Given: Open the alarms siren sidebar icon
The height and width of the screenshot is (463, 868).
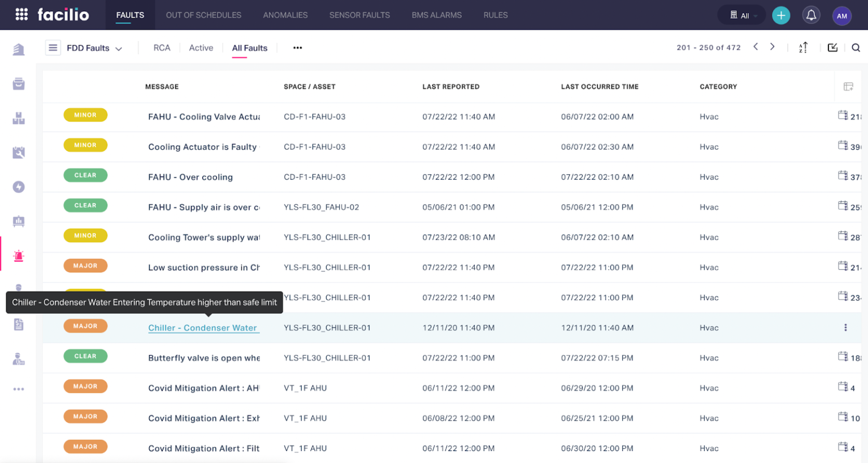Looking at the screenshot, I should pyautogui.click(x=19, y=256).
